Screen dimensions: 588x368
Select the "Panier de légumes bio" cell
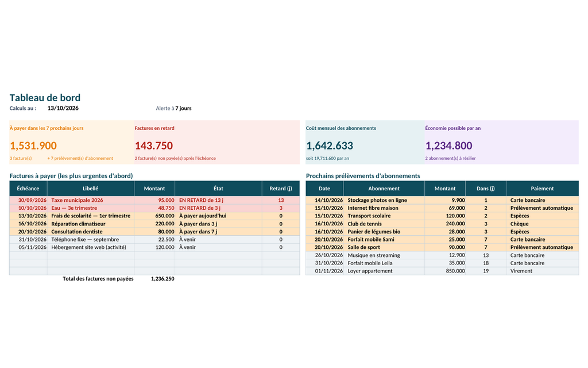point(384,232)
